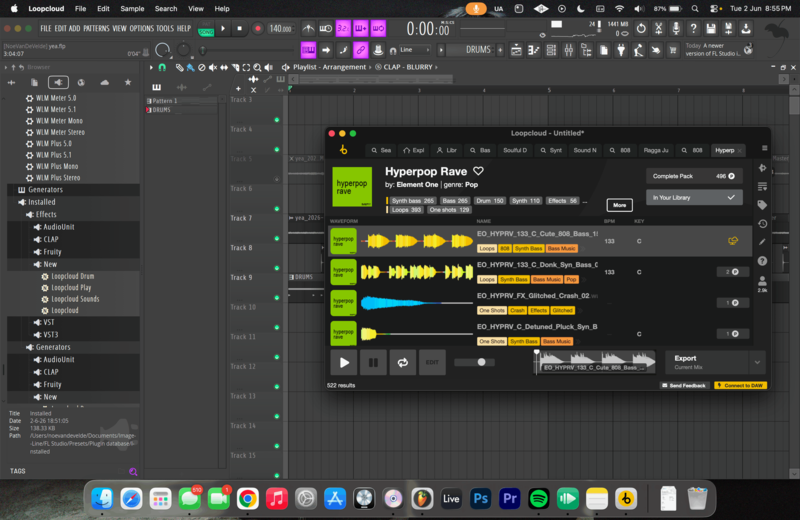Open the FL Studio OPTIONS menu
The width and height of the screenshot is (800, 520).
click(x=141, y=29)
